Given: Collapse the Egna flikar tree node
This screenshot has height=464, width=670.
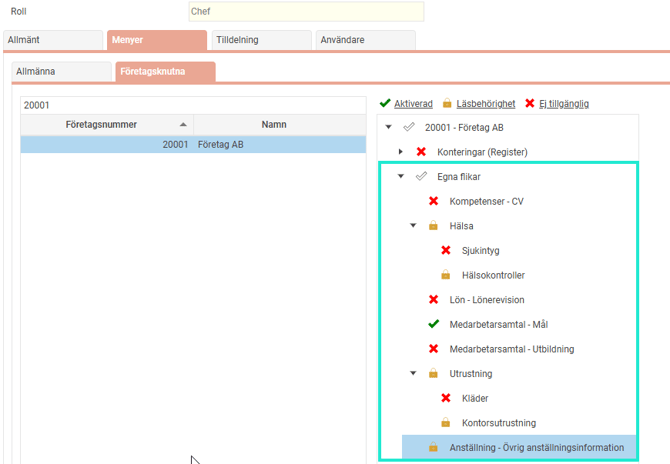Looking at the screenshot, I should (401, 176).
